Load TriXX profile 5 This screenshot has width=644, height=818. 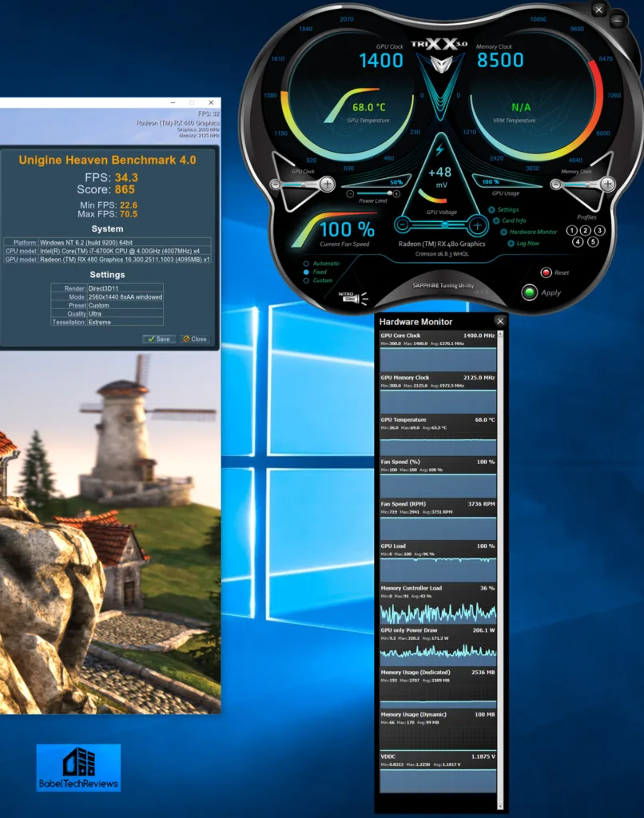point(593,241)
